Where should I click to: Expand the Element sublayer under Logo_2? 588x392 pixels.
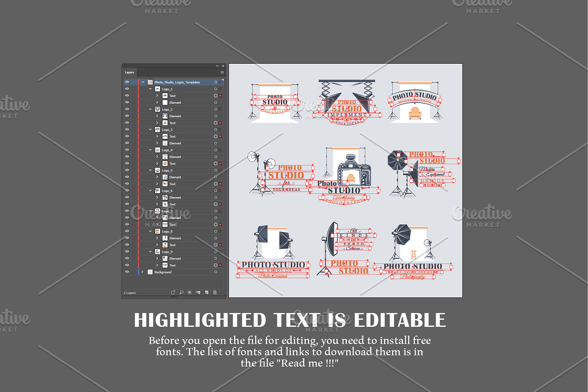coord(158,116)
